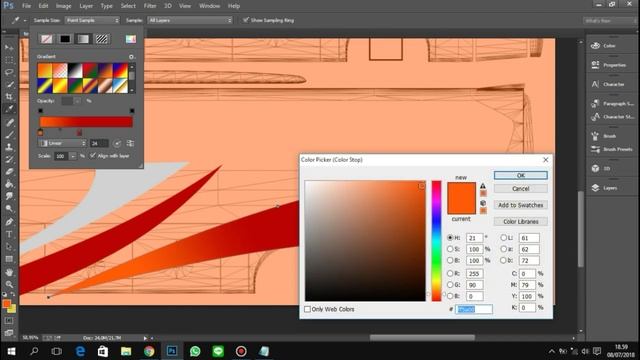
Task: Choose No Color fill type
Action: 47,39
